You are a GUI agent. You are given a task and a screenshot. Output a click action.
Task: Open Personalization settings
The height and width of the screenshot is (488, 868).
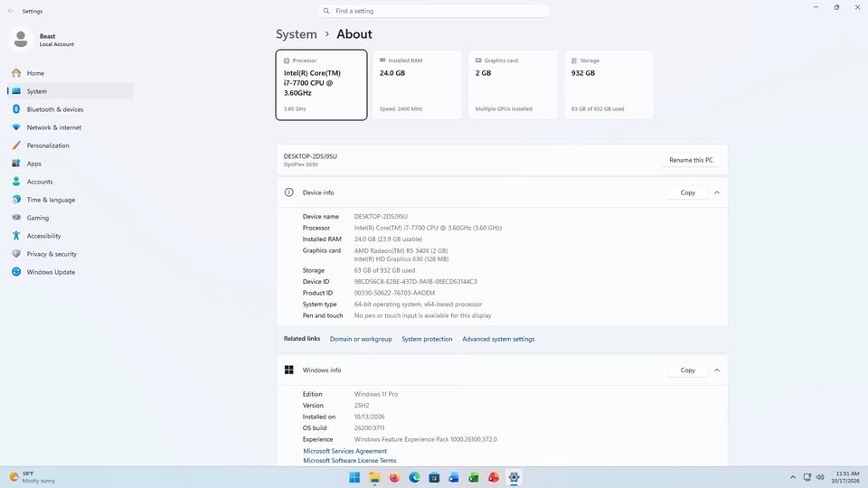[71, 145]
